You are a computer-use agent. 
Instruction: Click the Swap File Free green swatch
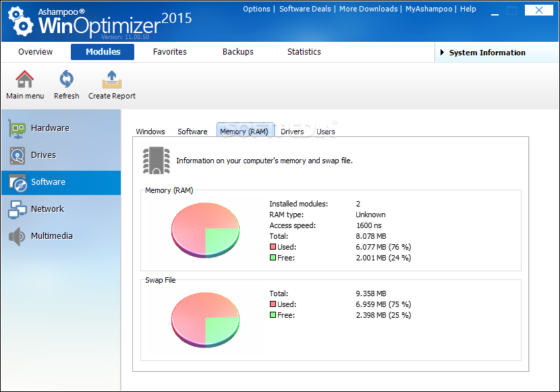(273, 315)
